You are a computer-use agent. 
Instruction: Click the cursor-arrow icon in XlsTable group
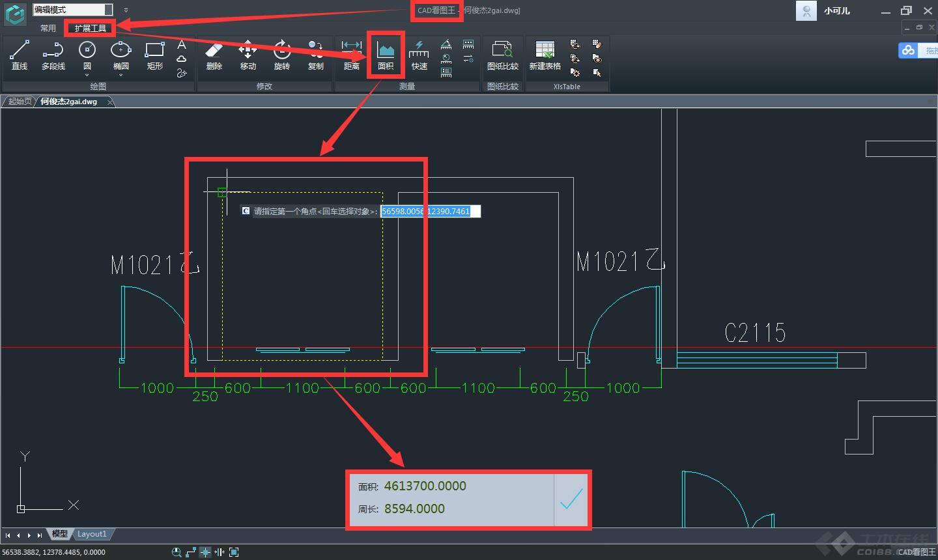(597, 73)
